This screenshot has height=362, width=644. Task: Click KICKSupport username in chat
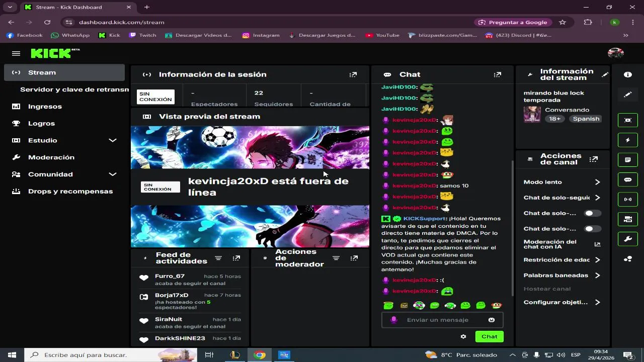point(424,219)
